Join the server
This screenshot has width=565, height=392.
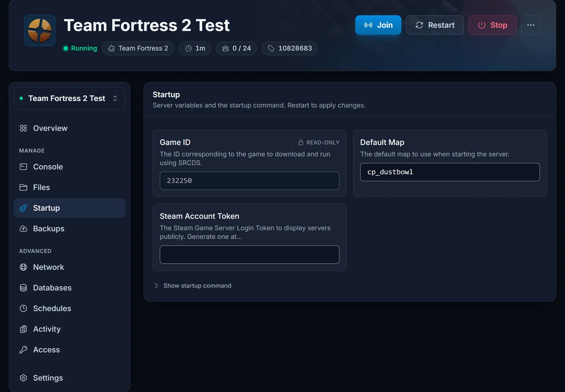[378, 25]
